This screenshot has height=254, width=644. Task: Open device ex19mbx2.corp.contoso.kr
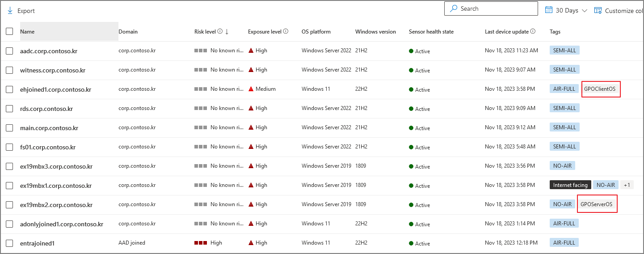[x=56, y=205]
